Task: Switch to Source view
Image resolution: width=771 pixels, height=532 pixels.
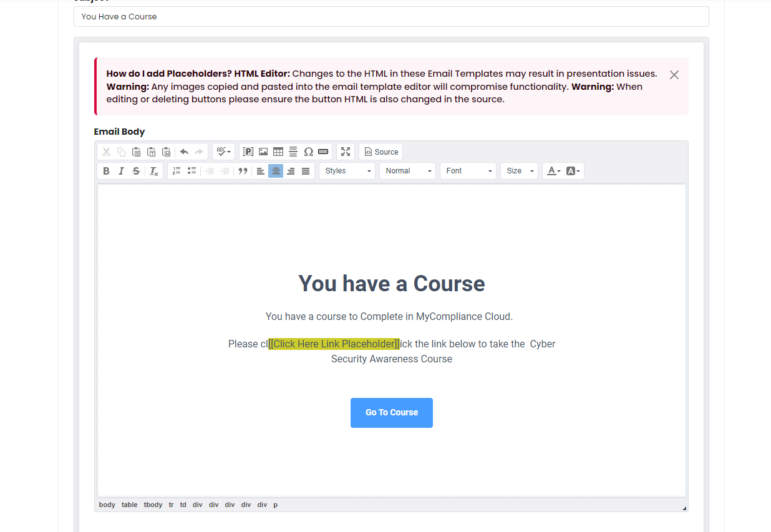Action: pyautogui.click(x=381, y=152)
